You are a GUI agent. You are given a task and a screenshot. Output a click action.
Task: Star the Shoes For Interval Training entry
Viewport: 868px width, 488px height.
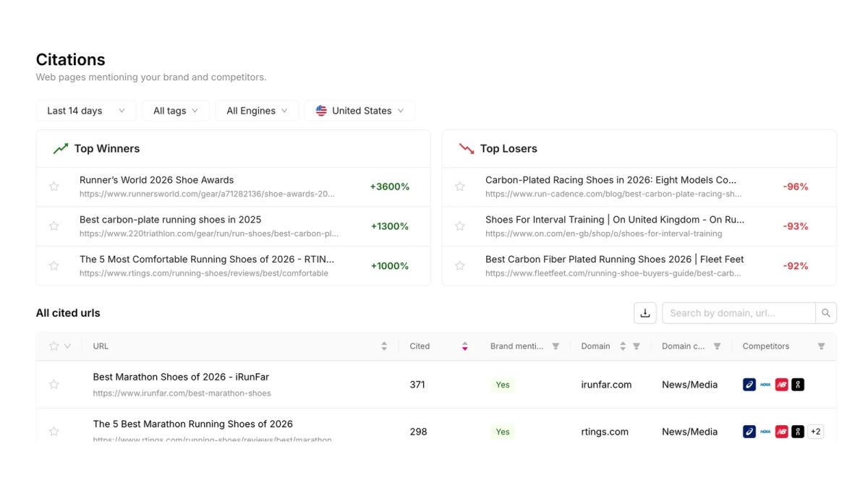pos(459,226)
